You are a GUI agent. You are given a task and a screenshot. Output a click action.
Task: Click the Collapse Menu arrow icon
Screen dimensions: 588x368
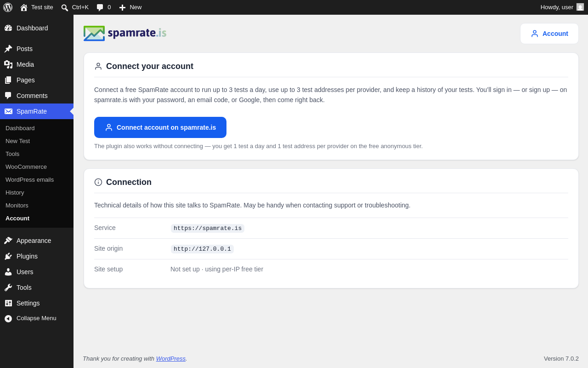[8, 318]
